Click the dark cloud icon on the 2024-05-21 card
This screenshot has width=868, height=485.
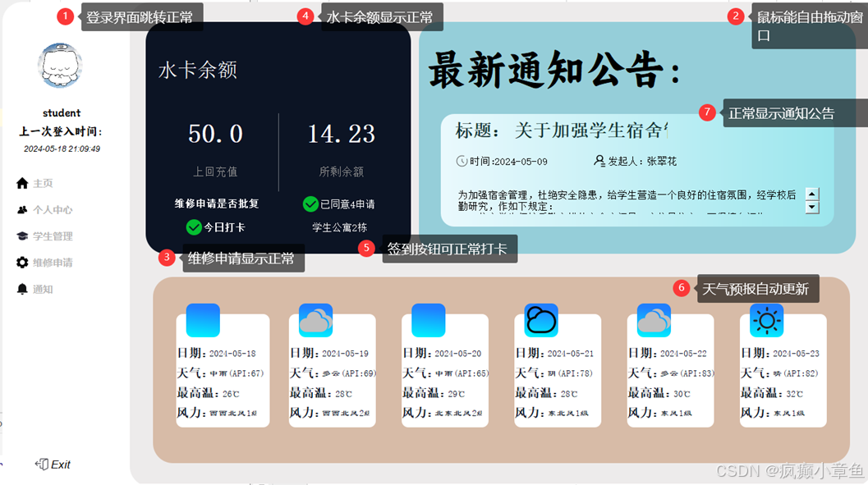(x=540, y=320)
